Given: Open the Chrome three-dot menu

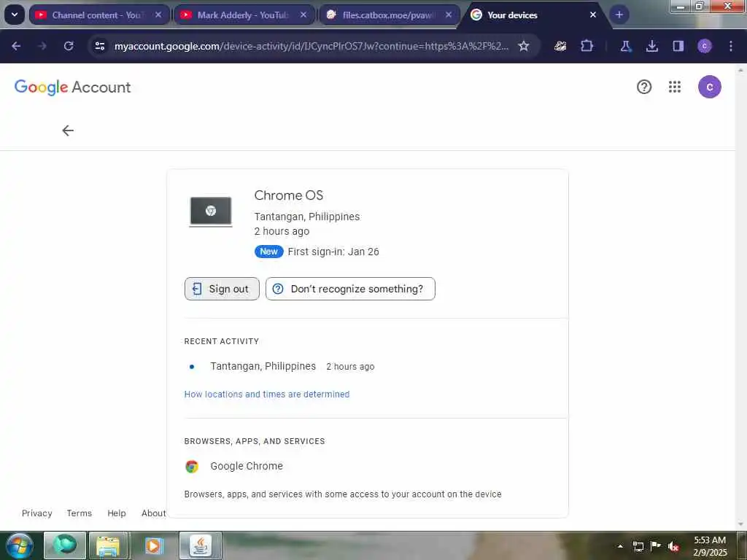Looking at the screenshot, I should (x=731, y=46).
